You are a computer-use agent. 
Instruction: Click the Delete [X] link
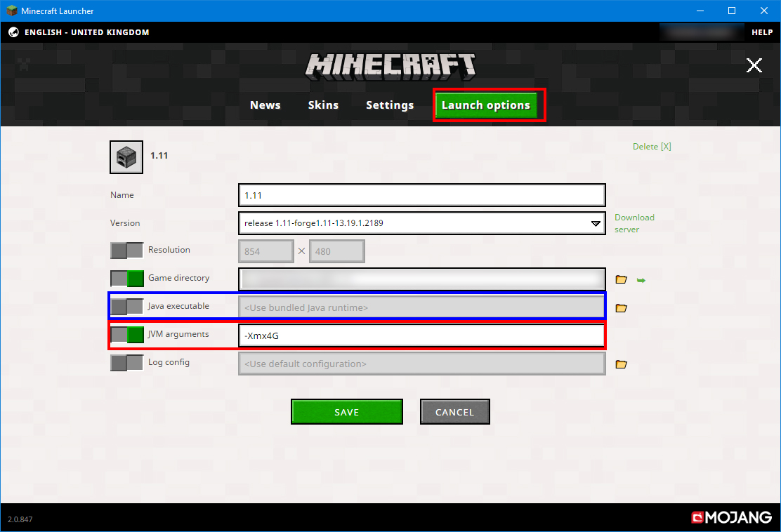click(x=652, y=147)
